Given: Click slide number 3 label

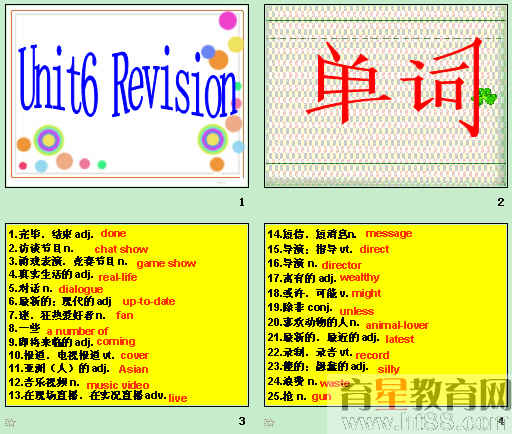Looking at the screenshot, I should coord(242,421).
